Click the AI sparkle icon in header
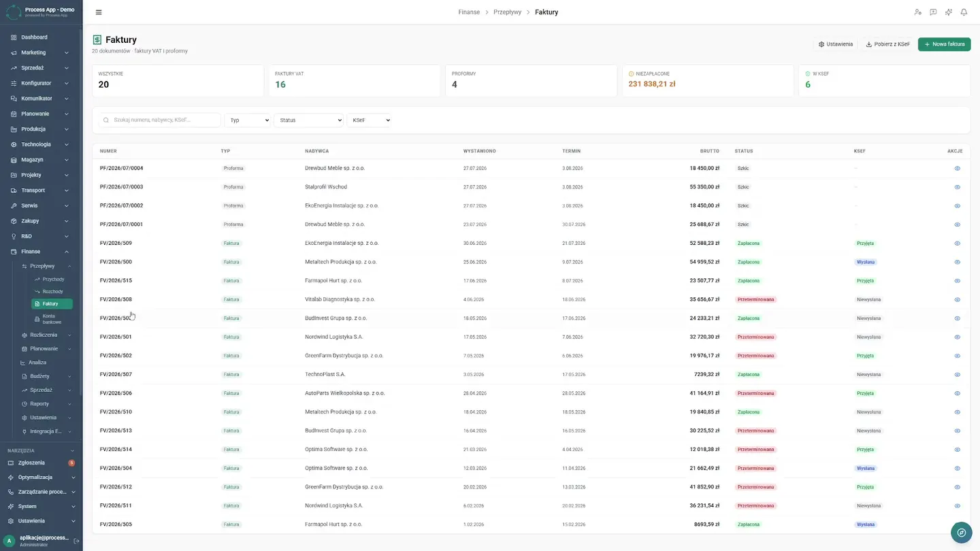Viewport: 980px width, 551px height. click(x=949, y=12)
